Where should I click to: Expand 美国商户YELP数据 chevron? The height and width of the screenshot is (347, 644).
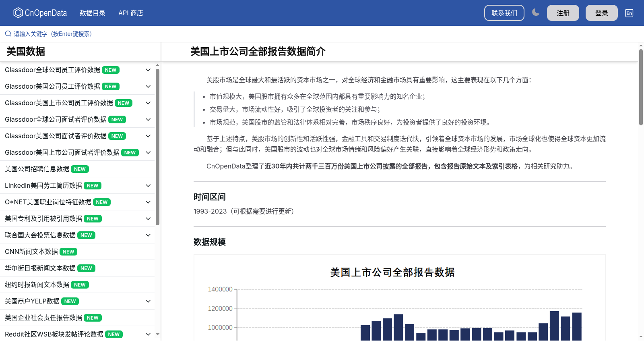click(x=148, y=301)
